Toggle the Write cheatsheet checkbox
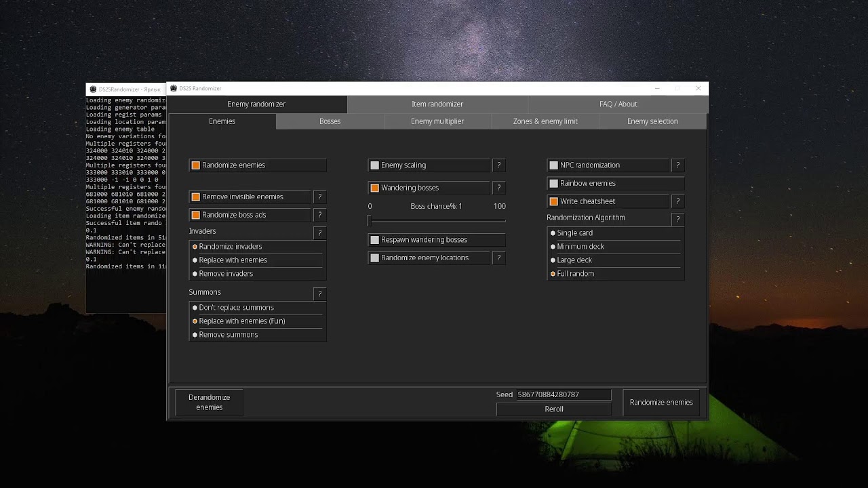This screenshot has width=868, height=488. tap(553, 201)
